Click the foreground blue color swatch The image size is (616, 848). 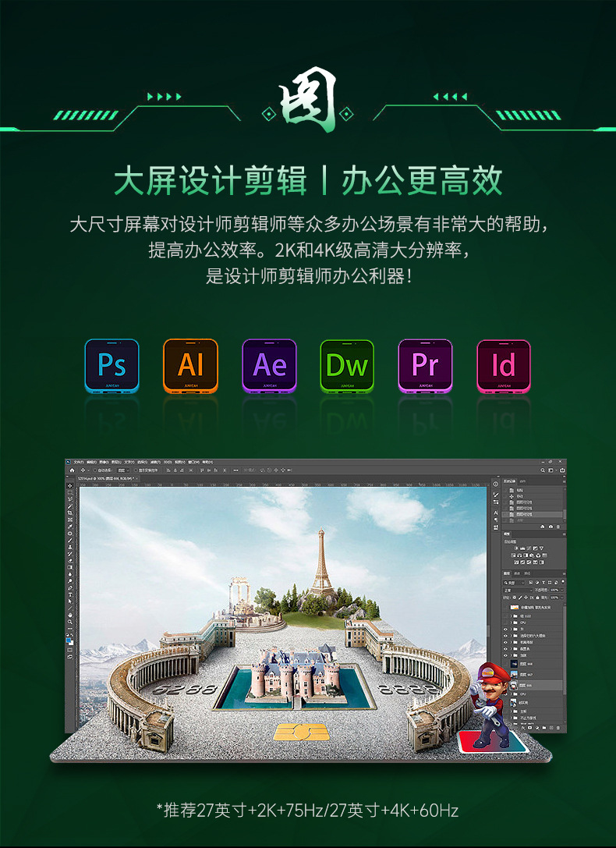(68, 640)
